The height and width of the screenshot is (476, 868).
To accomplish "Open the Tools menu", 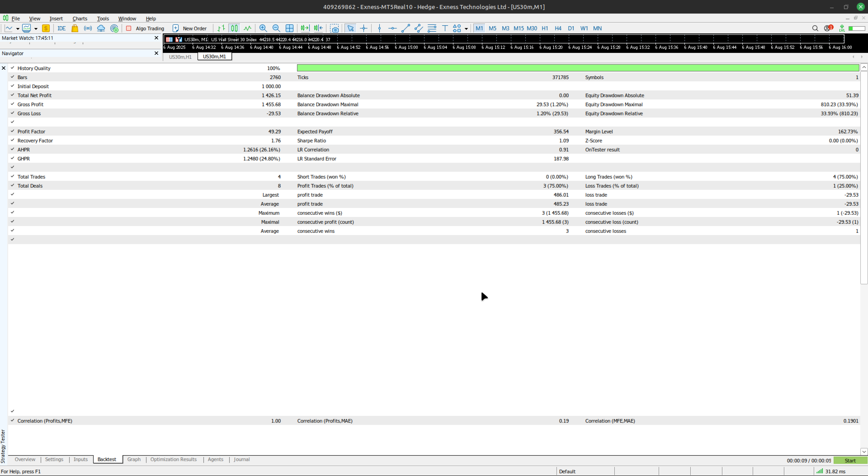I will (x=103, y=19).
